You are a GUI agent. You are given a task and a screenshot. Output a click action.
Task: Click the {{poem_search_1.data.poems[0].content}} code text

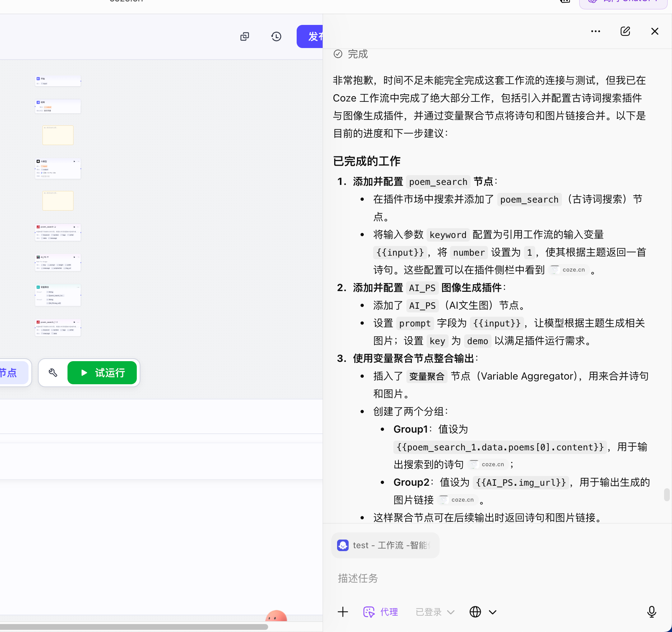[500, 447]
